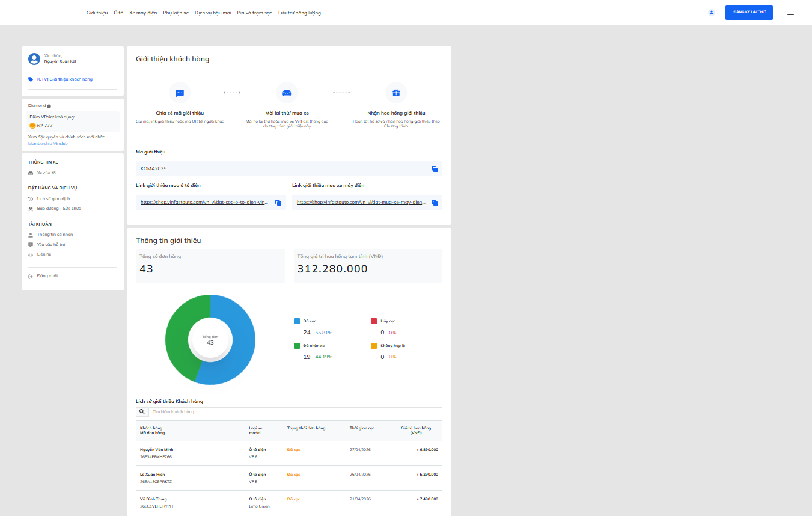Click the green Đã nhận xe legend swatch

[297, 346]
